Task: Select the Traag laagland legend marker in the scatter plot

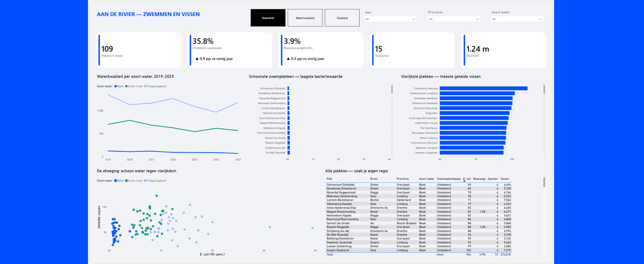Action: [146, 181]
